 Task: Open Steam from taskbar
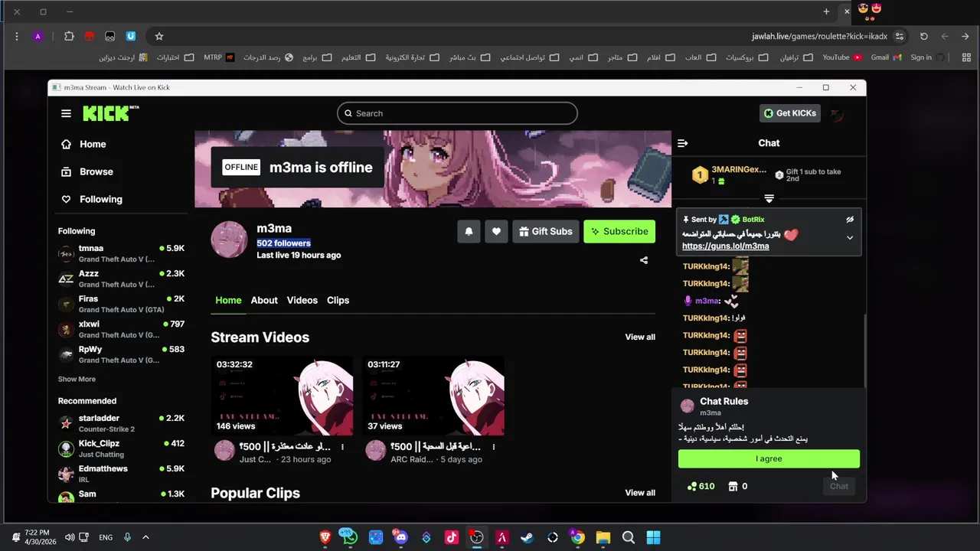(x=527, y=537)
